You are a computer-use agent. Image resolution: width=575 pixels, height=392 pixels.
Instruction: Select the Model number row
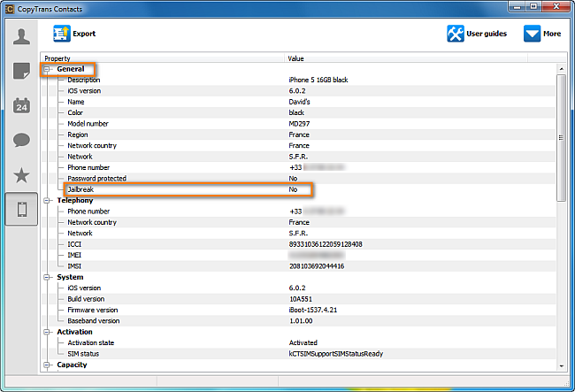pos(299,124)
